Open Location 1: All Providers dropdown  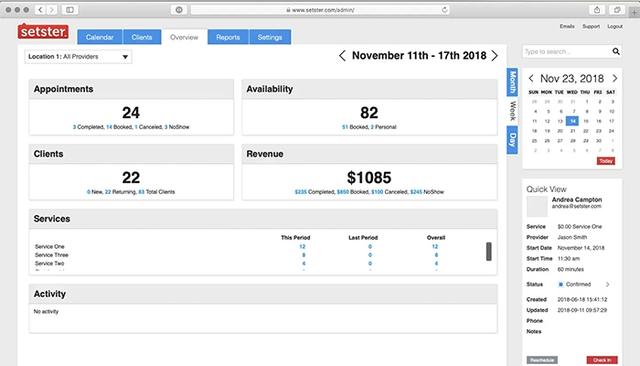pyautogui.click(x=78, y=57)
